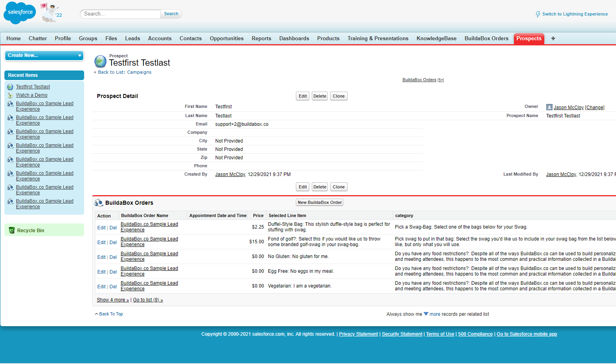Sort by Price column header
This screenshot has height=364, width=616.
(258, 215)
